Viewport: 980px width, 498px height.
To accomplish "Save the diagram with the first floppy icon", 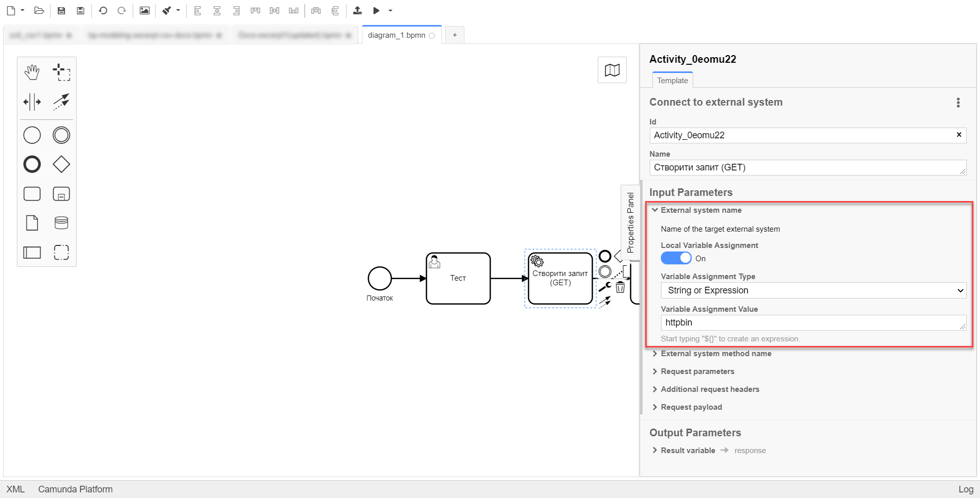I will pyautogui.click(x=61, y=10).
